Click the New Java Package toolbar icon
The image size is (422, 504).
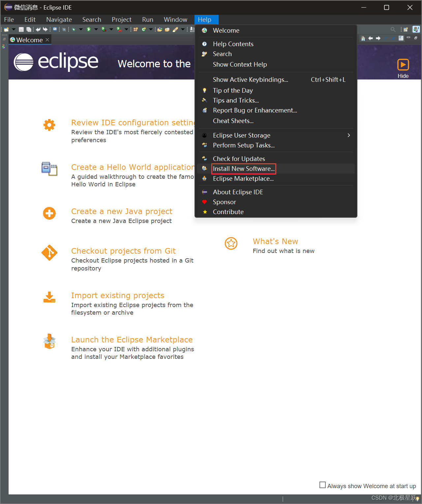pyautogui.click(x=136, y=29)
